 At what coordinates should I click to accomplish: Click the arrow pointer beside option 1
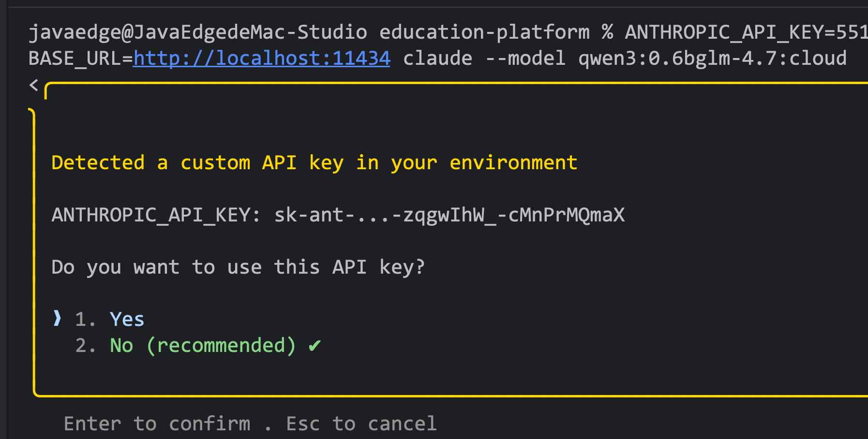click(x=57, y=318)
